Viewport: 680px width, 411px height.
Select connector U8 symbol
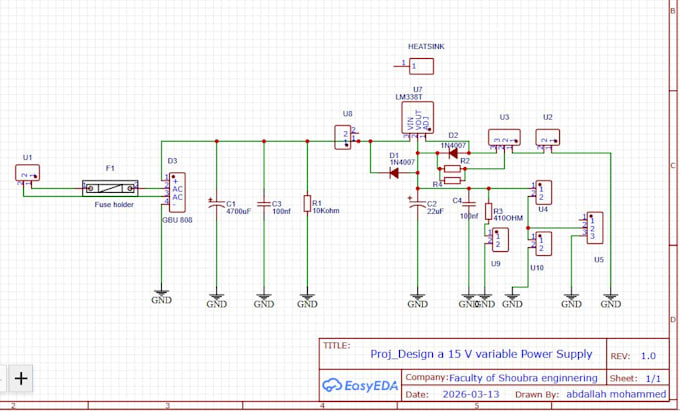pos(343,137)
